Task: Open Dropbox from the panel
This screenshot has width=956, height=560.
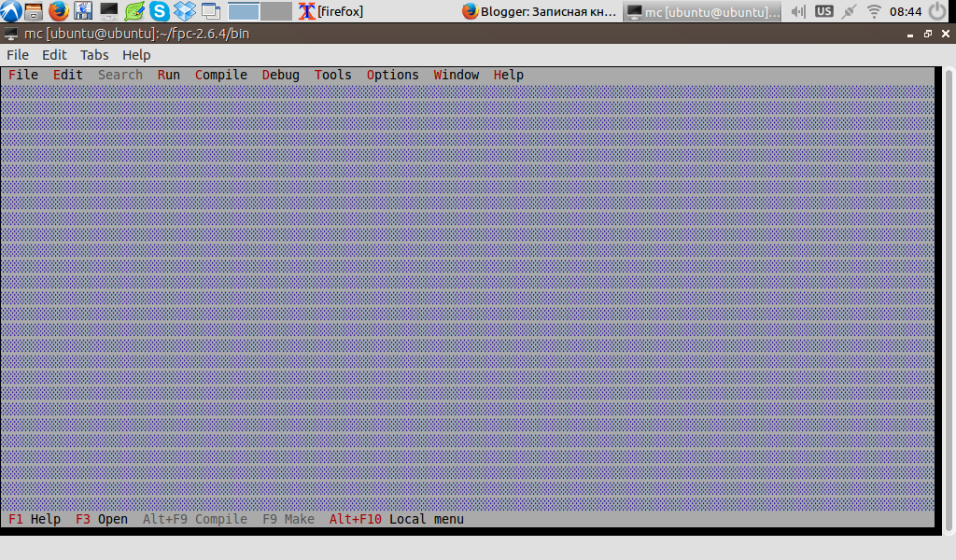Action: coord(185,11)
